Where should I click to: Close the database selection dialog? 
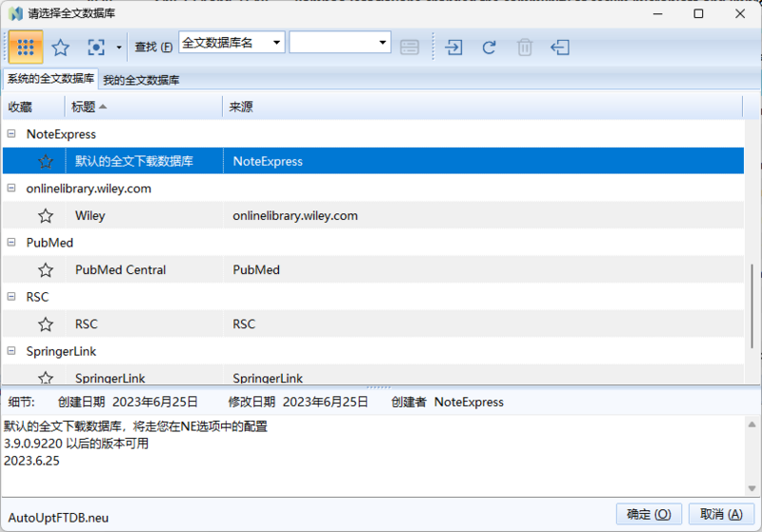click(740, 13)
